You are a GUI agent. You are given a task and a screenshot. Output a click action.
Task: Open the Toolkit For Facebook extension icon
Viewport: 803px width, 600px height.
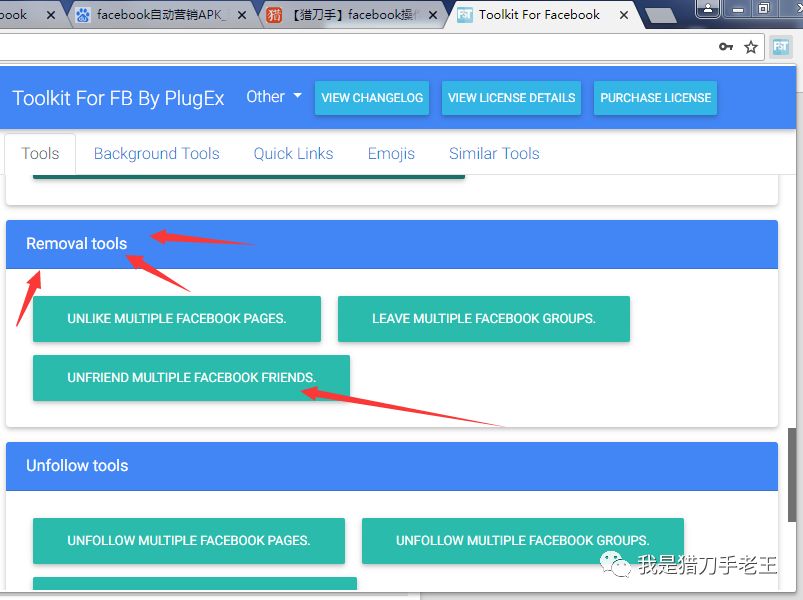pyautogui.click(x=781, y=47)
